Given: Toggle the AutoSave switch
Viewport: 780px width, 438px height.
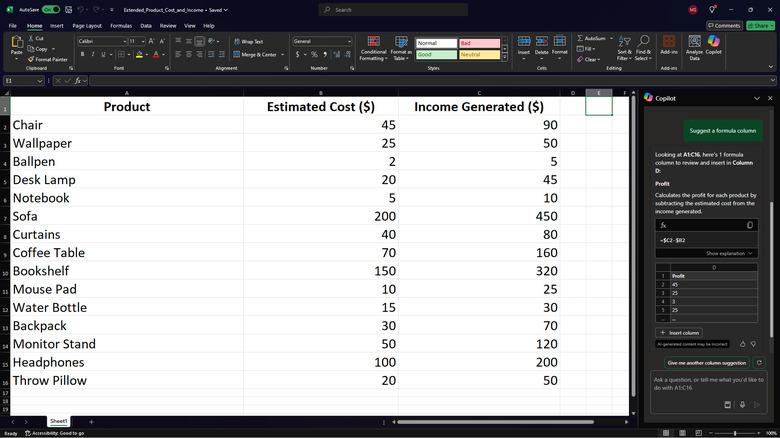Looking at the screenshot, I should click(48, 9).
